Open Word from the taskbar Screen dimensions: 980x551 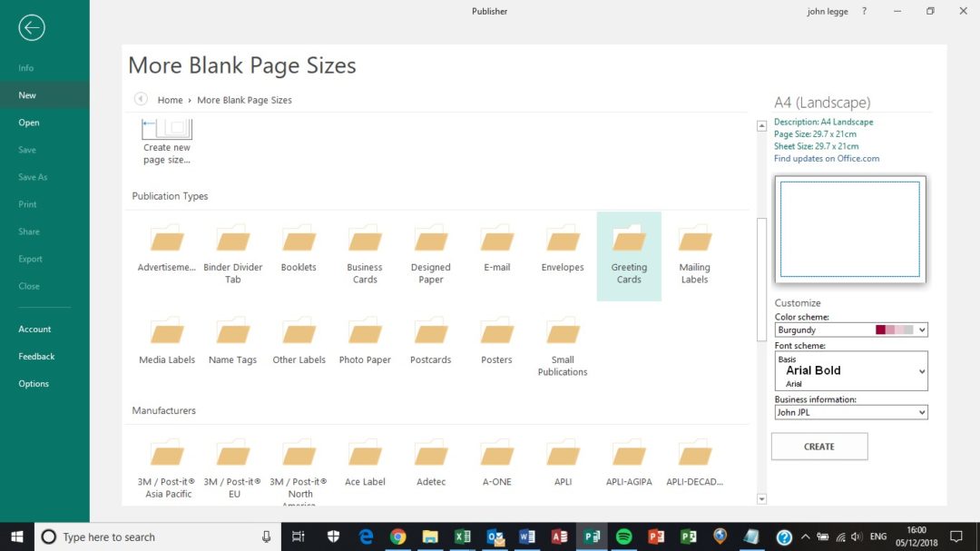(x=527, y=536)
